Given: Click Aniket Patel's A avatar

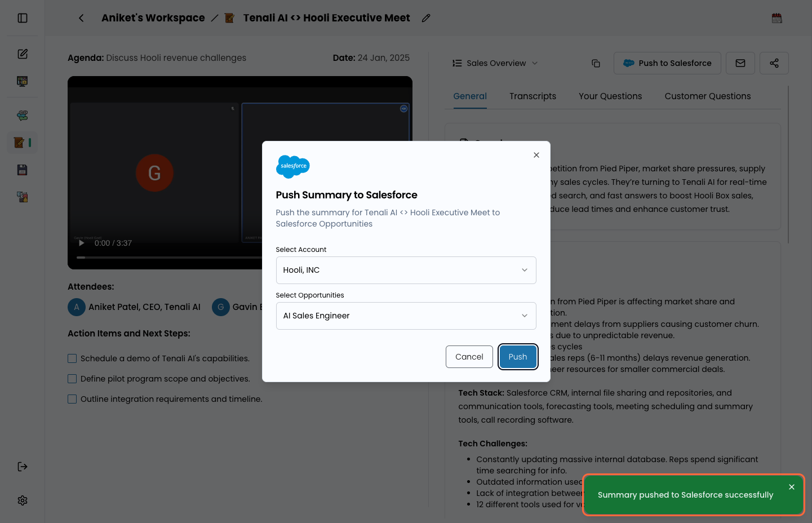Looking at the screenshot, I should (x=77, y=307).
